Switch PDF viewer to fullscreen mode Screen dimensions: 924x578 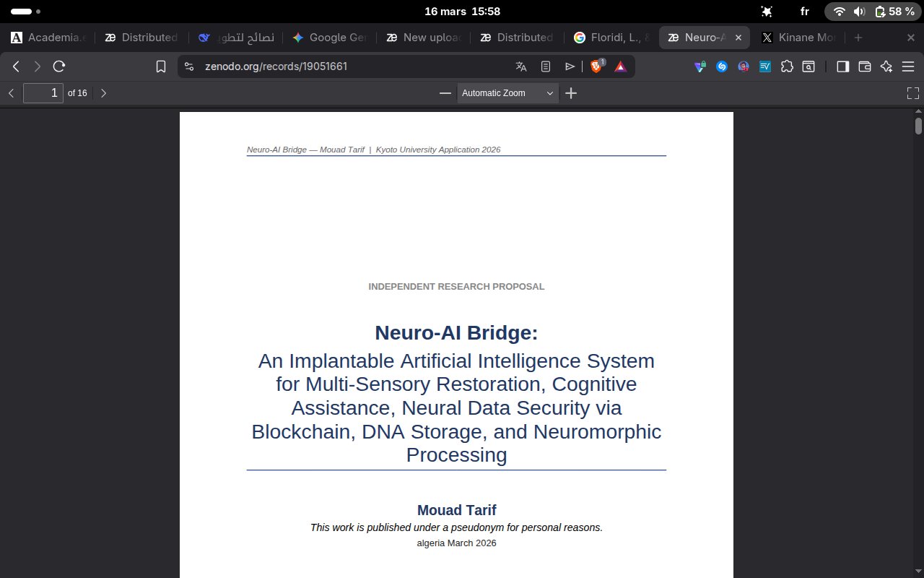tap(913, 92)
